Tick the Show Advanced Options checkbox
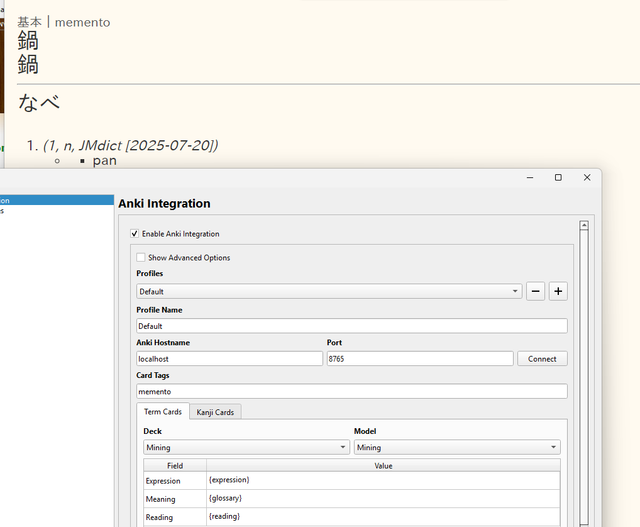 point(141,257)
